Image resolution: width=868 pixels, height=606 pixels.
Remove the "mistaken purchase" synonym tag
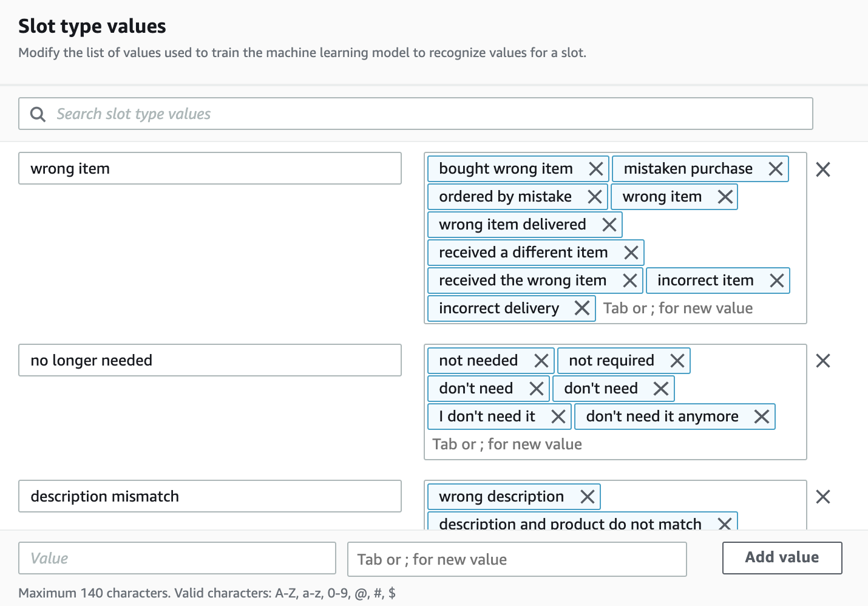point(775,169)
